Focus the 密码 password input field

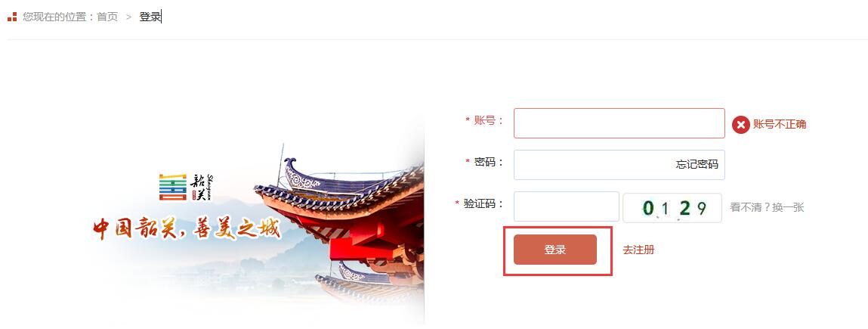pyautogui.click(x=619, y=165)
